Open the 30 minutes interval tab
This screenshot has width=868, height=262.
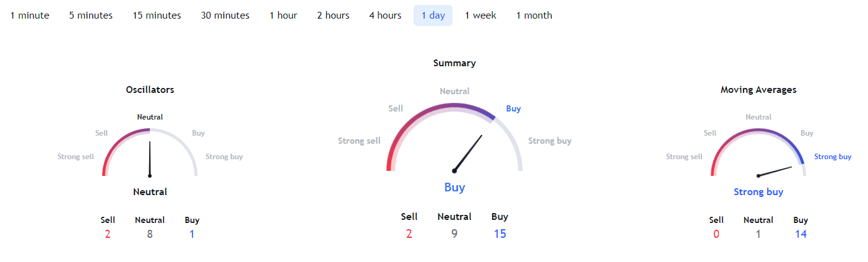(x=225, y=15)
